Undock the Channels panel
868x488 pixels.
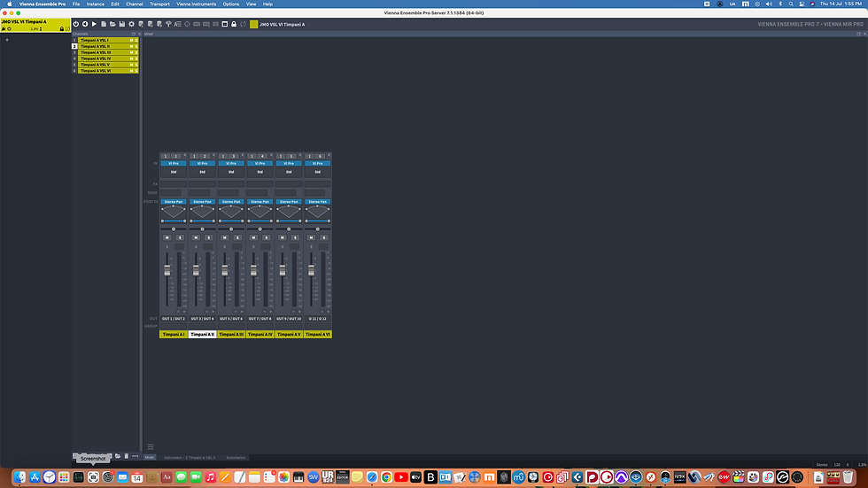[x=133, y=34]
